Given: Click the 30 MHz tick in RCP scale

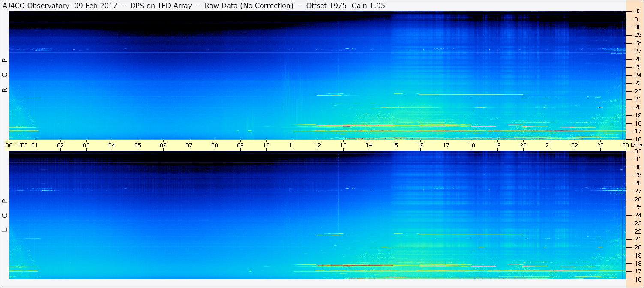Looking at the screenshot, I should point(637,27).
